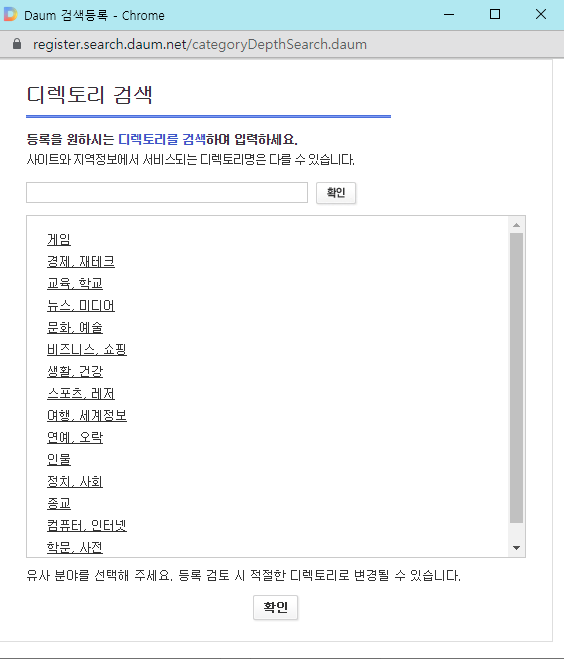
Task: Focus the directory search text field
Action: 167,192
